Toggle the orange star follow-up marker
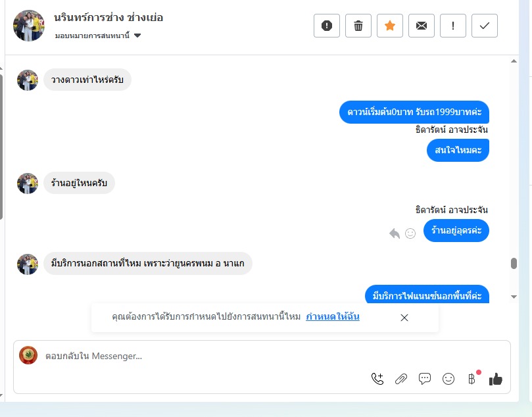532x417 pixels. (x=390, y=26)
